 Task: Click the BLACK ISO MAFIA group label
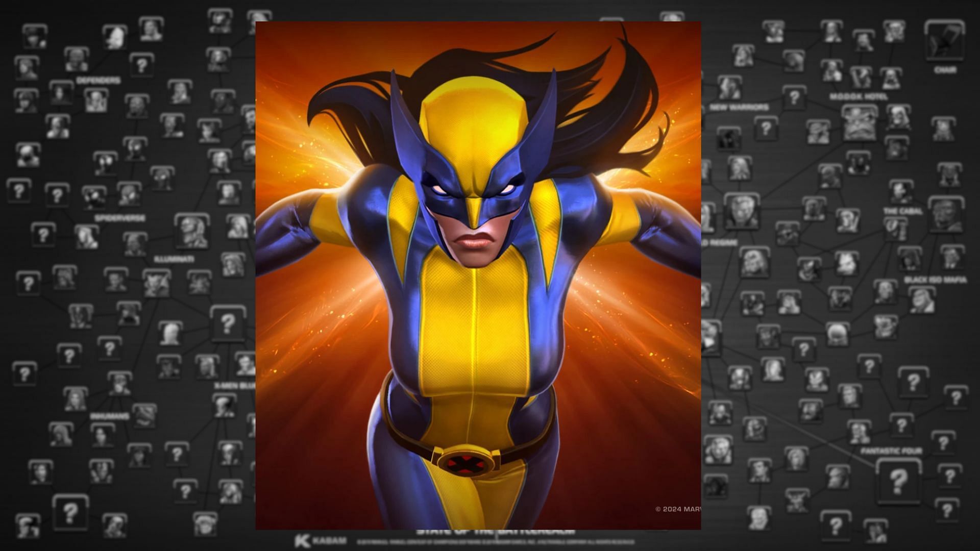pyautogui.click(x=935, y=280)
